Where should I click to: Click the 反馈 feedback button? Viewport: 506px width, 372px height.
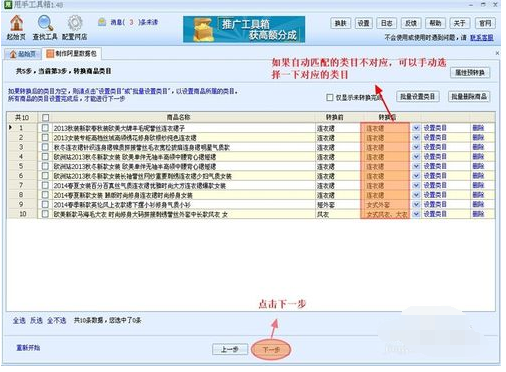[411, 23]
